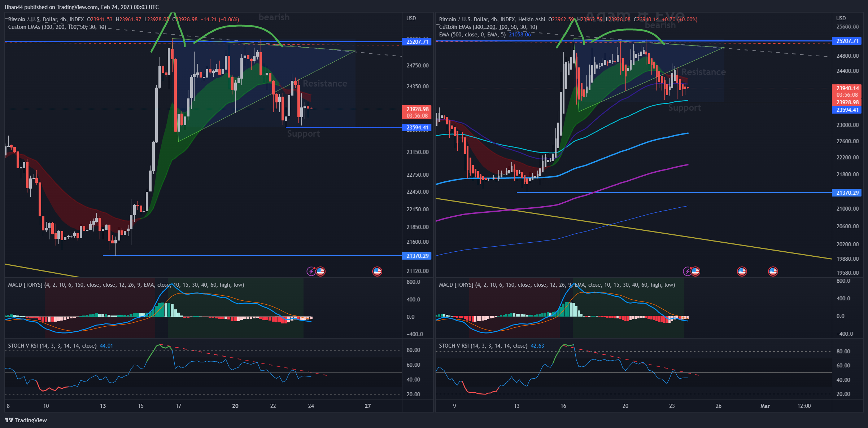Screen dimensions: 868x428
Task: Open the lightning event icon on the regular candlestick chart
Action: (x=311, y=271)
